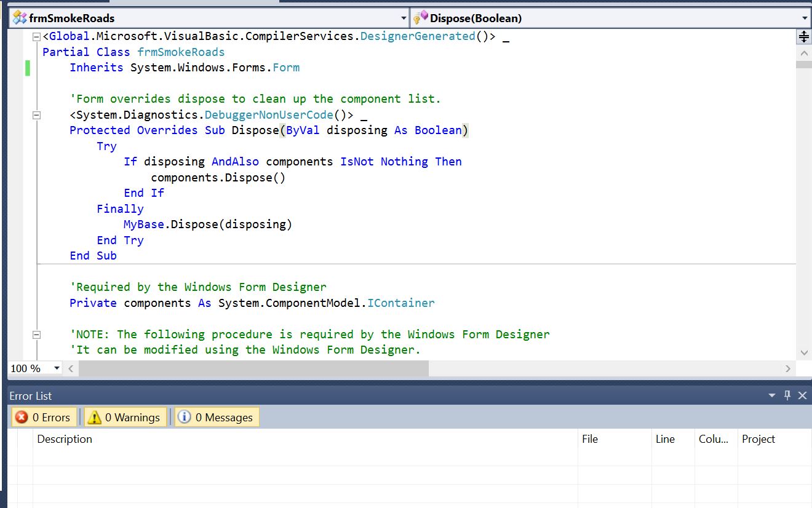Click 'Inherits System.Windows.Forms.Form' line
Viewport: 812px width, 508px height.
tap(185, 68)
